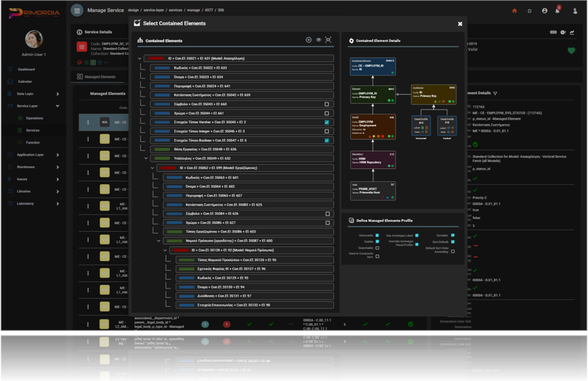This screenshot has width=588, height=381.
Task: Uncheck the Στοιχείο Τύπου Varchar checkbox
Action: (x=327, y=123)
